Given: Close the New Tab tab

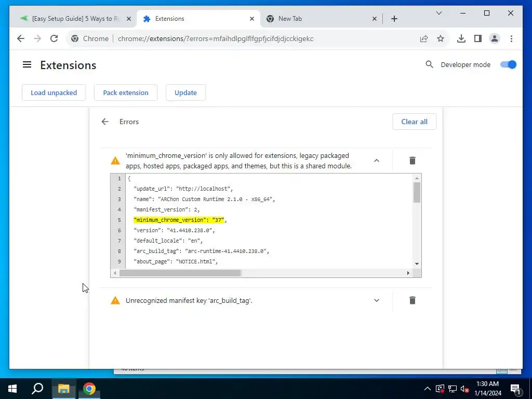Looking at the screenshot, I should pyautogui.click(x=374, y=19).
